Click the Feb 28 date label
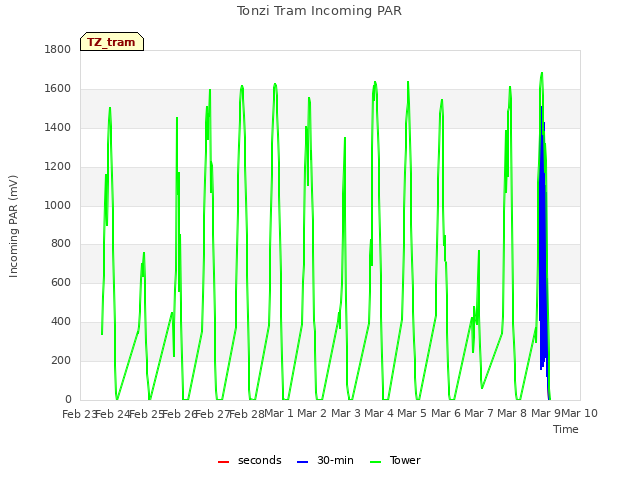Viewport: 640px width, 480px height. 247,414
